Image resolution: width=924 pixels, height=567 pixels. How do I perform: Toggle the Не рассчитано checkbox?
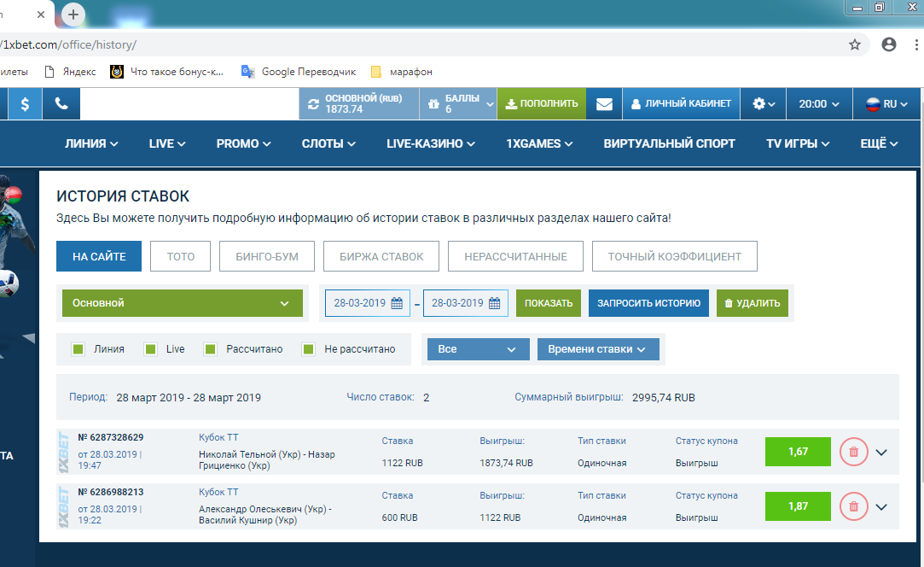coord(308,349)
